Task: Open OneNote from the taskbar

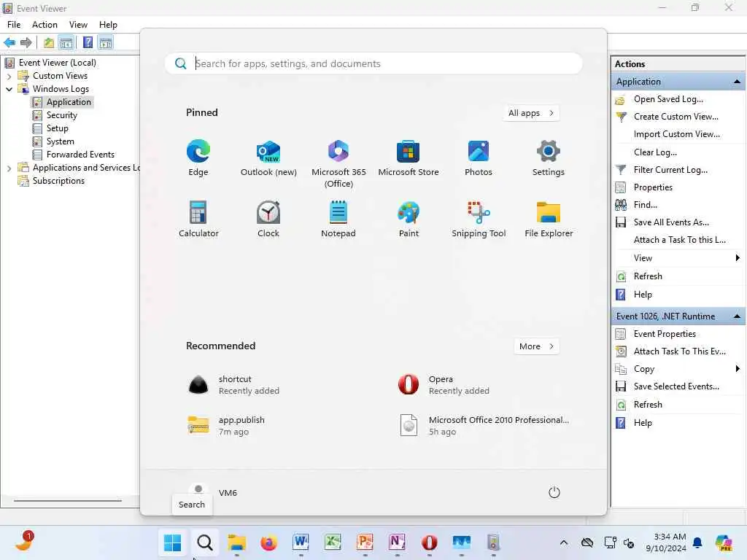Action: [x=397, y=542]
